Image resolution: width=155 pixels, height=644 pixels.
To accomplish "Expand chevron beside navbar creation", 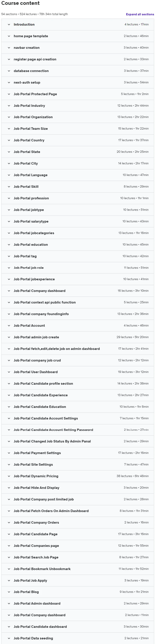I will coord(9,48).
